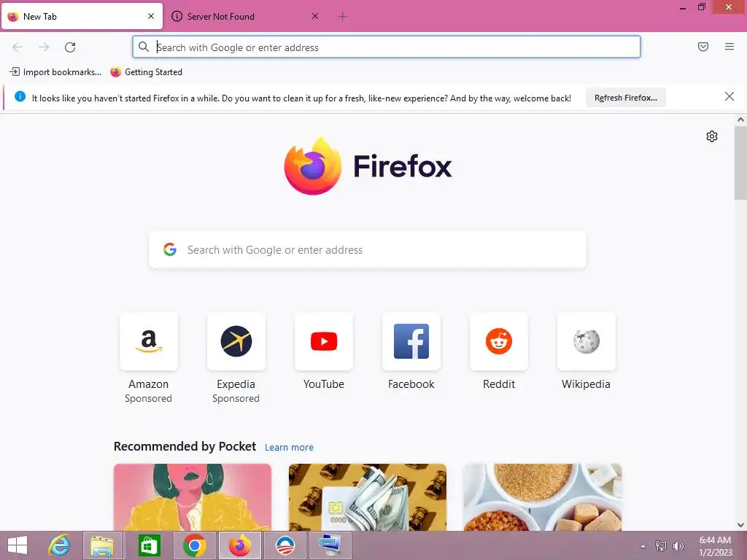The width and height of the screenshot is (747, 560).
Task: Click the Import bookmarks bookmark item
Action: tap(55, 72)
